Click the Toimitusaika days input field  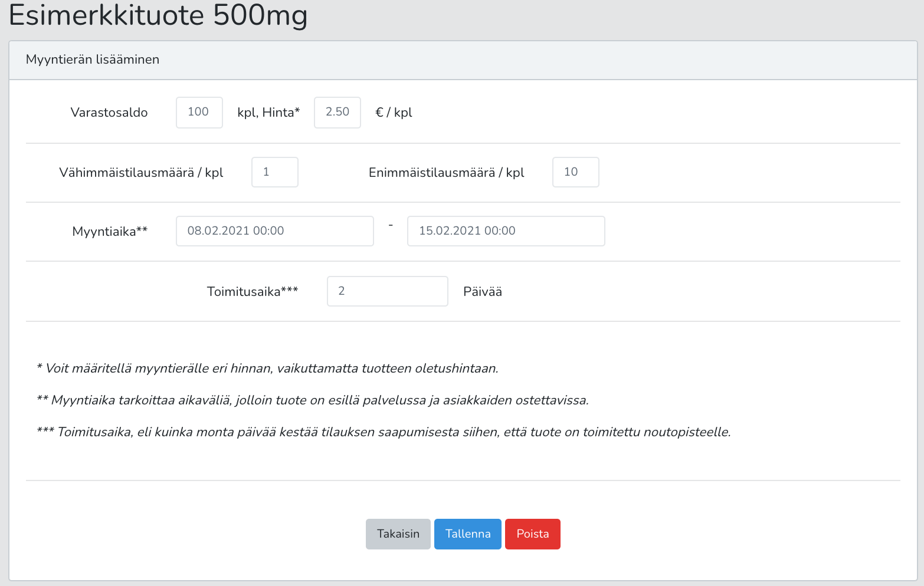pos(387,291)
